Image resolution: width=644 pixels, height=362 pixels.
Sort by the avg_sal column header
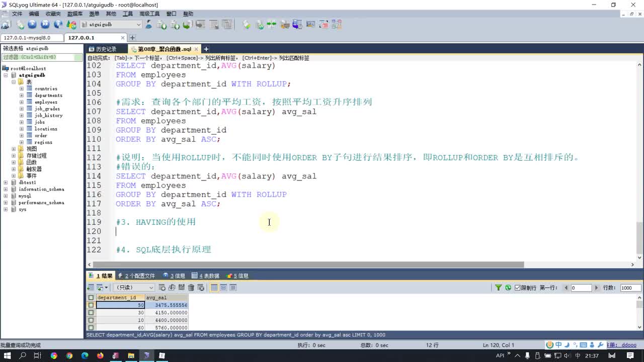coord(166,298)
